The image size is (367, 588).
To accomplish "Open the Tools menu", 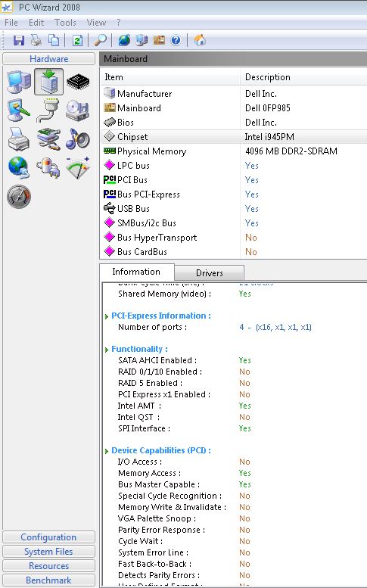I will (x=65, y=23).
